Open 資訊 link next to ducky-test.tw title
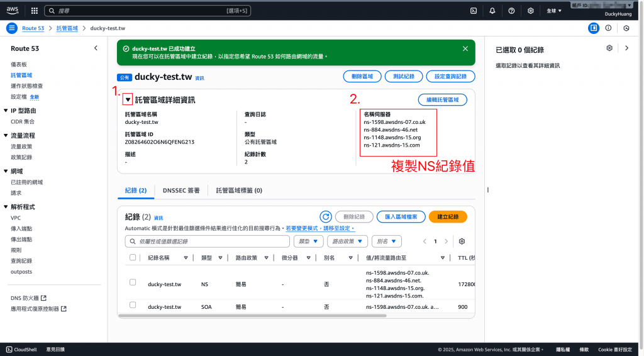 tap(199, 78)
